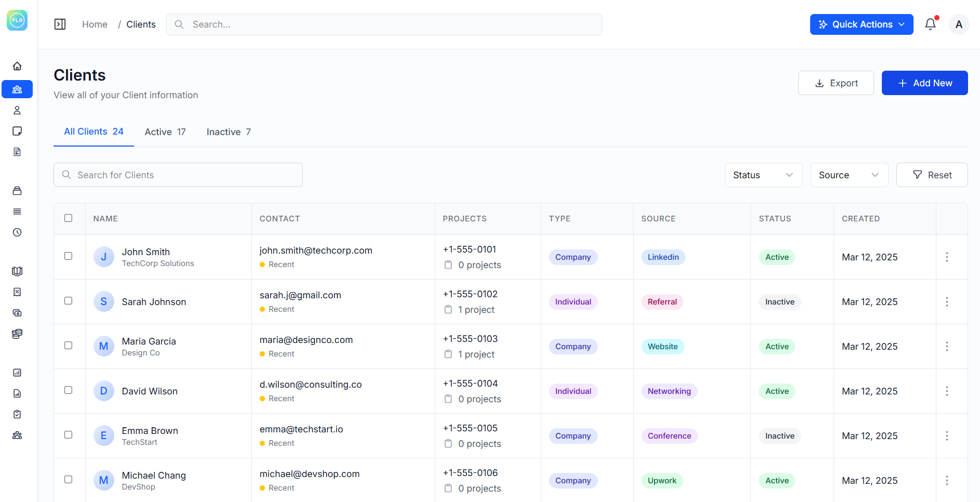
Task: Open row actions menu for Sarah Johnson
Action: (x=947, y=302)
